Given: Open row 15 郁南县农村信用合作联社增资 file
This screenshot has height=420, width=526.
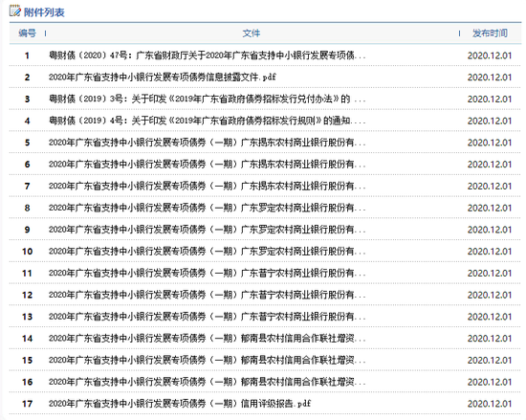Looking at the screenshot, I should (207, 360).
